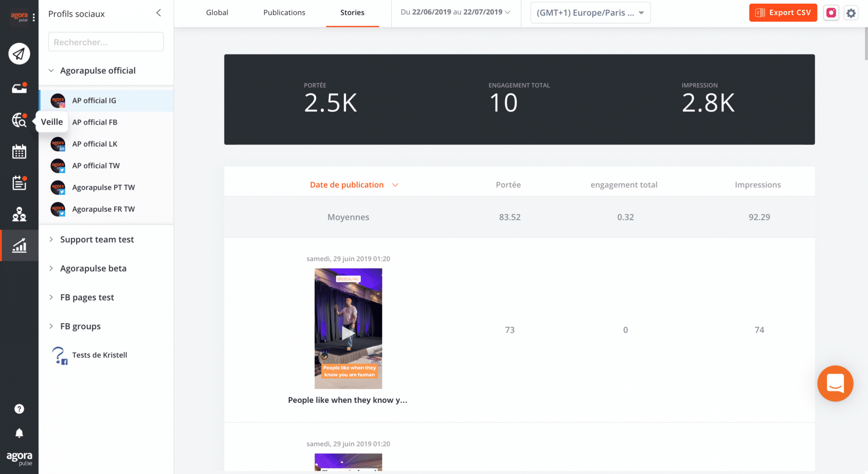Click the Rechercher search field
Image resolution: width=868 pixels, height=474 pixels.
pyautogui.click(x=106, y=42)
